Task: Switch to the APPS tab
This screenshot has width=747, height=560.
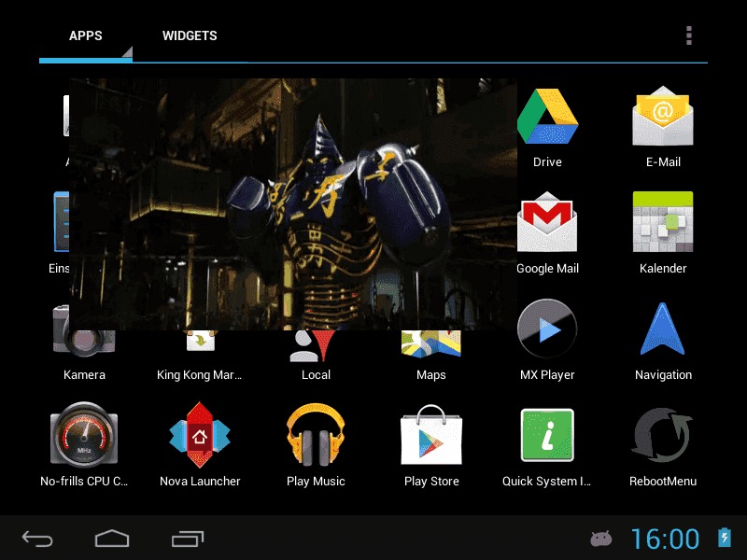Action: (86, 35)
